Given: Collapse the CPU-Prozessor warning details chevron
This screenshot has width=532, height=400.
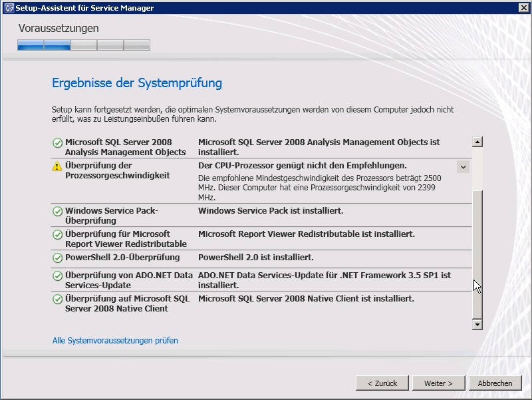Looking at the screenshot, I should (x=463, y=167).
